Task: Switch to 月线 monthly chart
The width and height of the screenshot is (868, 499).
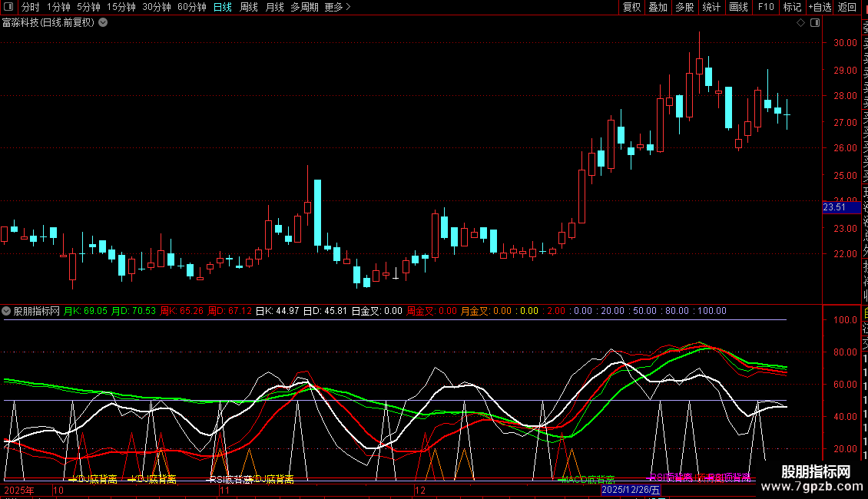Action: (x=274, y=7)
